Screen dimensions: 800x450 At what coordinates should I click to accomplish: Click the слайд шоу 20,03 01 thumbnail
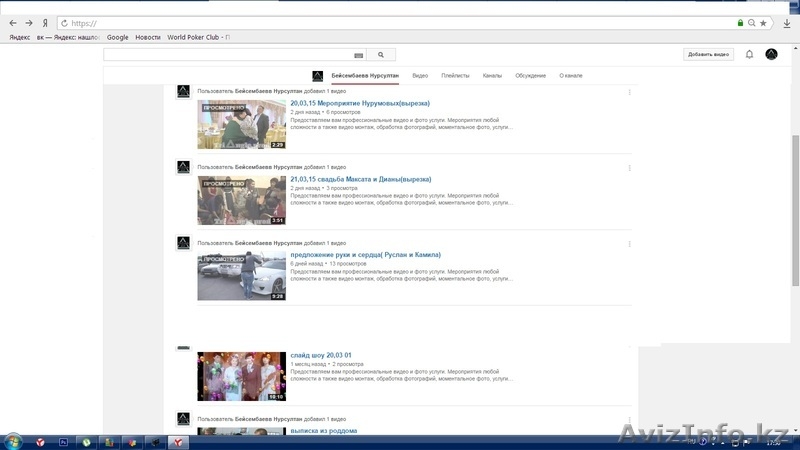227,376
